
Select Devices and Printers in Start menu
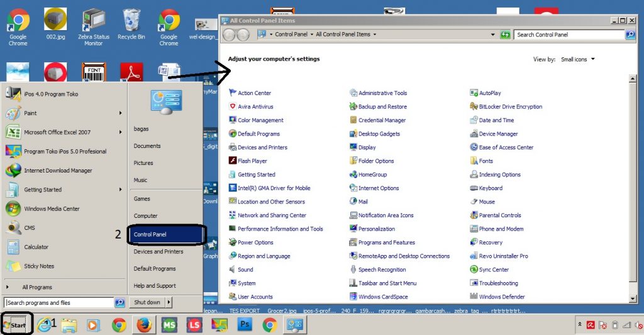(x=158, y=251)
